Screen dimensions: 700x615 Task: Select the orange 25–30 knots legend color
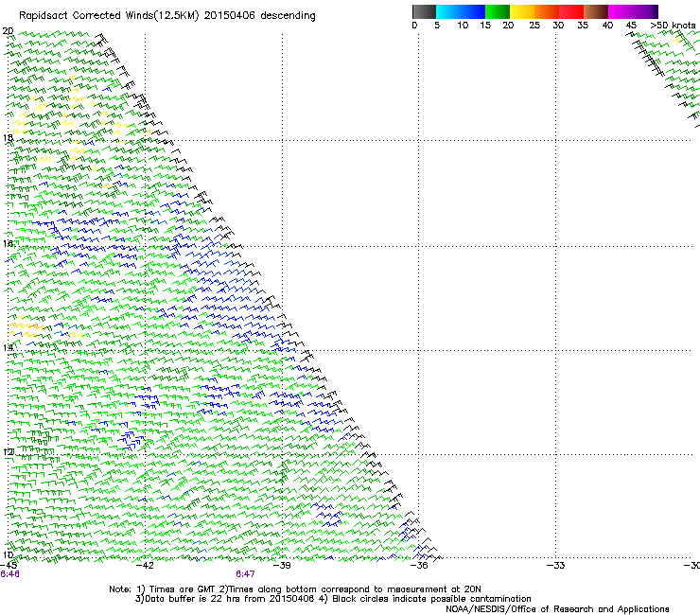[x=547, y=11]
